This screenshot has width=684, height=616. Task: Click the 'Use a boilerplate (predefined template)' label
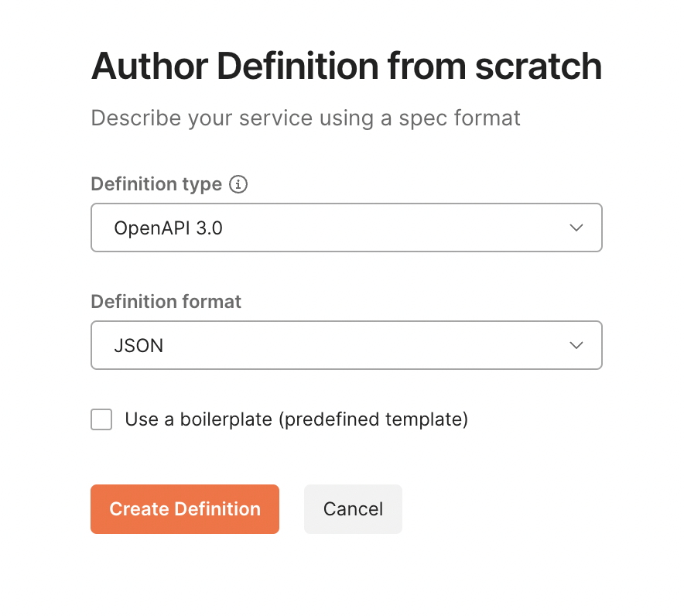click(296, 419)
